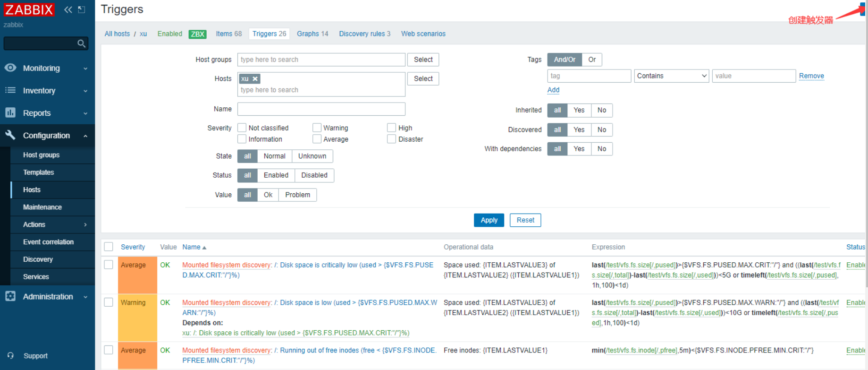Click the Apply filter button
Viewport: 868px width, 370px height.
pyautogui.click(x=489, y=220)
